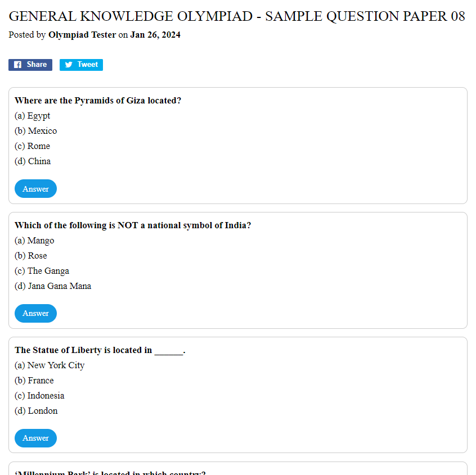The width and height of the screenshot is (476, 475).
Task: Tweet this question paper on Twitter
Action: 81,65
